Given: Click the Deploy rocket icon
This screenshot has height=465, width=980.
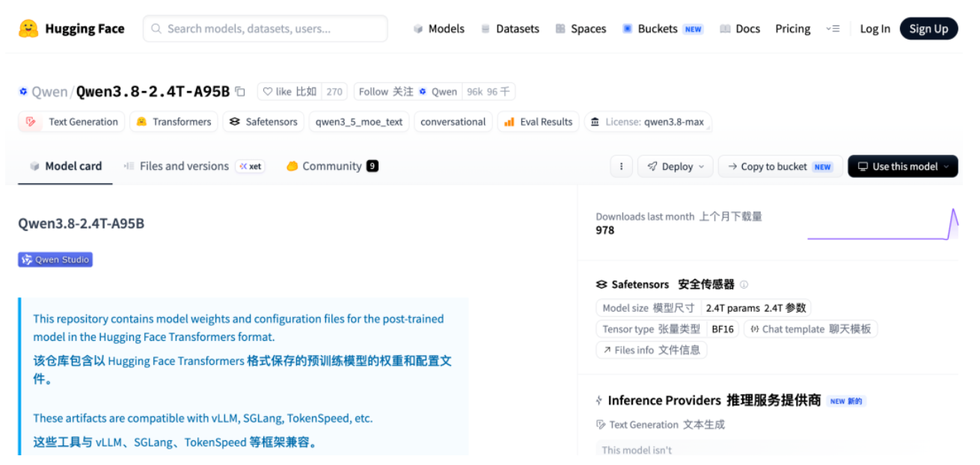Looking at the screenshot, I should [x=652, y=166].
